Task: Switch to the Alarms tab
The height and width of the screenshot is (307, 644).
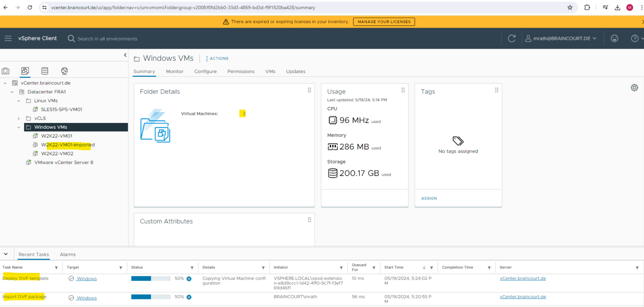Action: click(x=68, y=254)
